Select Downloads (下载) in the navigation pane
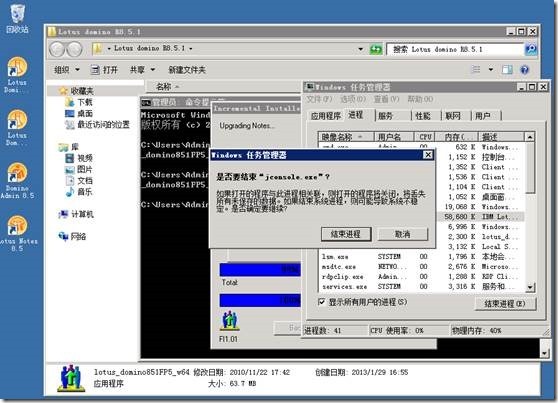558x403 pixels. (79, 103)
